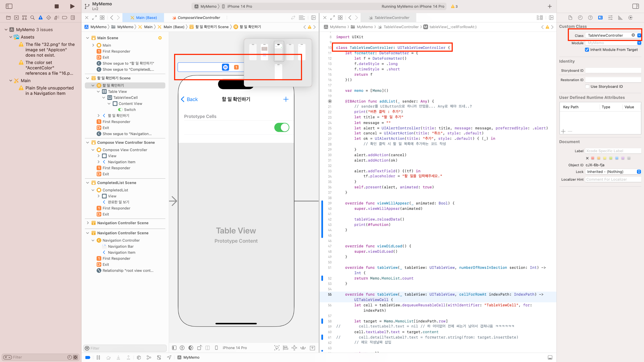This screenshot has width=644, height=362.
Task: Open the Find navigator magnifier icon
Action: pyautogui.click(x=32, y=17)
